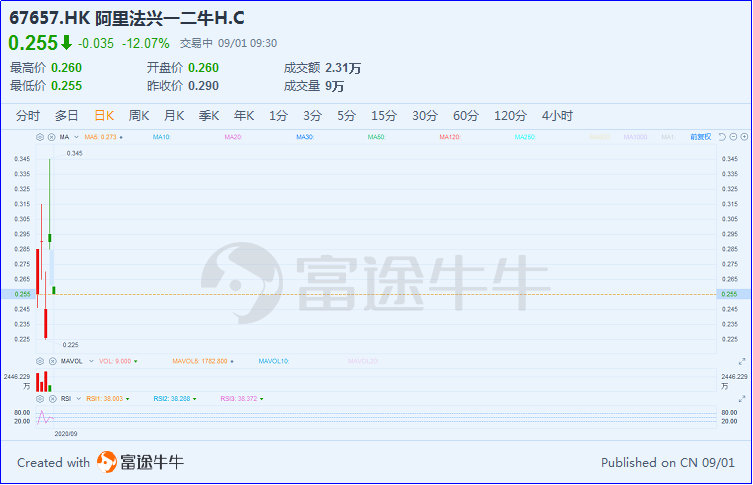Image resolution: width=753 pixels, height=485 pixels.
Task: Switch to the 30分 chart interval
Action: pyautogui.click(x=425, y=116)
